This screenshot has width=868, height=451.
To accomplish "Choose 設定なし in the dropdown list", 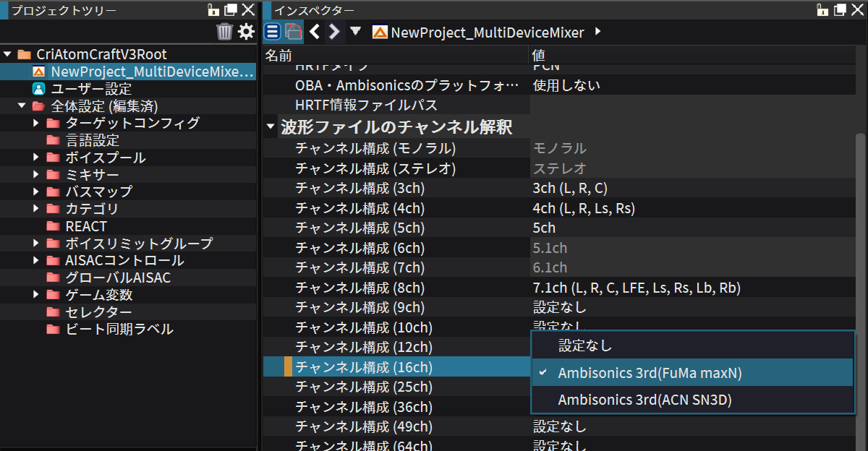I will tap(585, 346).
